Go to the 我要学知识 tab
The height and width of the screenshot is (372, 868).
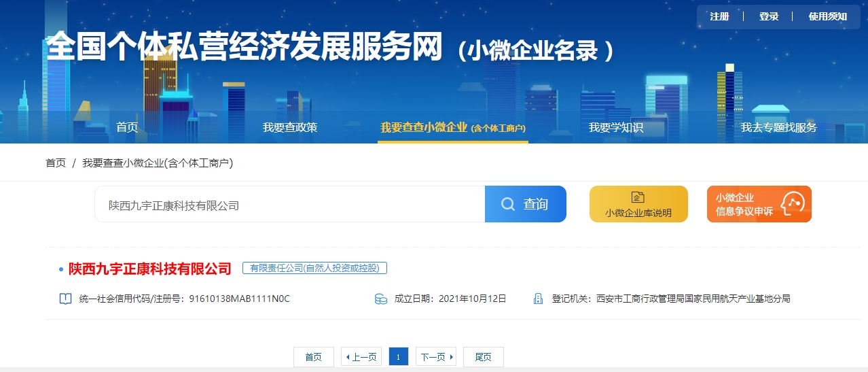(x=615, y=127)
